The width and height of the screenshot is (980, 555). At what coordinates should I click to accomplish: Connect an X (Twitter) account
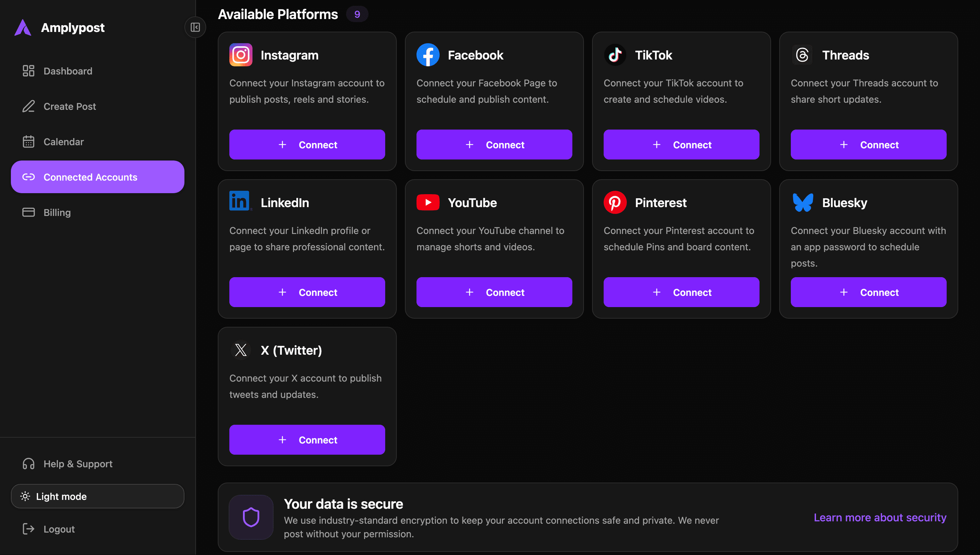tap(307, 440)
